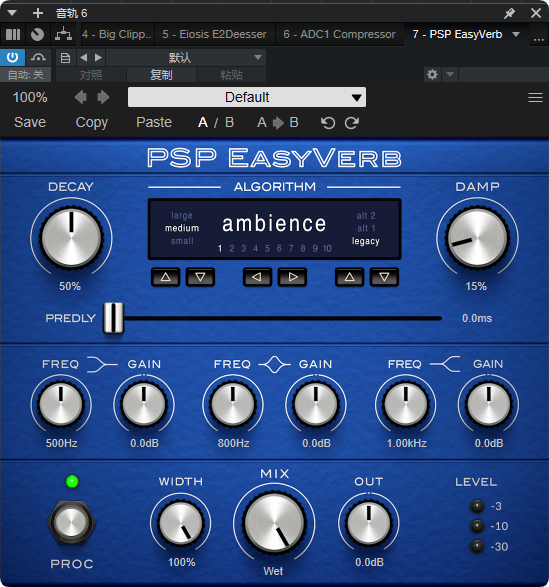Image resolution: width=549 pixels, height=587 pixels.
Task: Copy setup A to B
Action: coord(278,122)
